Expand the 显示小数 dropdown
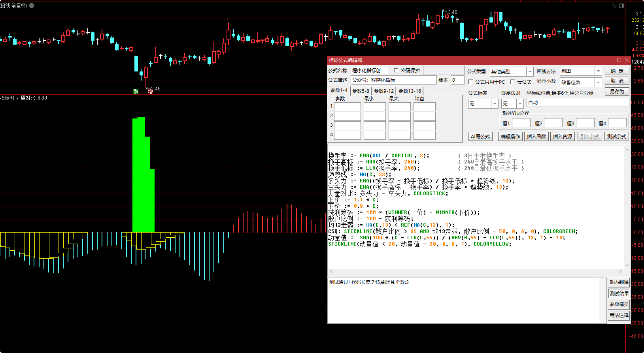Screen dimensions: 644x353 [x=598, y=82]
